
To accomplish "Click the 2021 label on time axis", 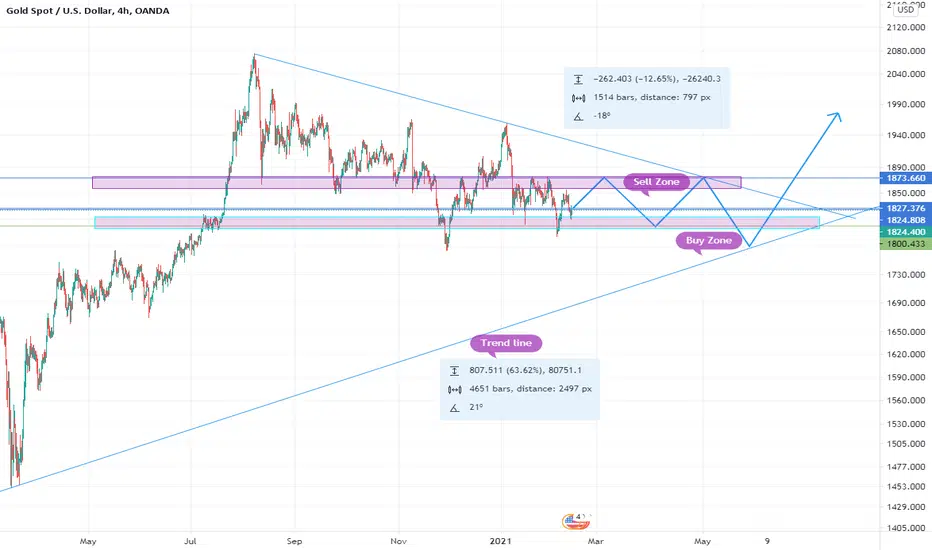I will [500, 541].
